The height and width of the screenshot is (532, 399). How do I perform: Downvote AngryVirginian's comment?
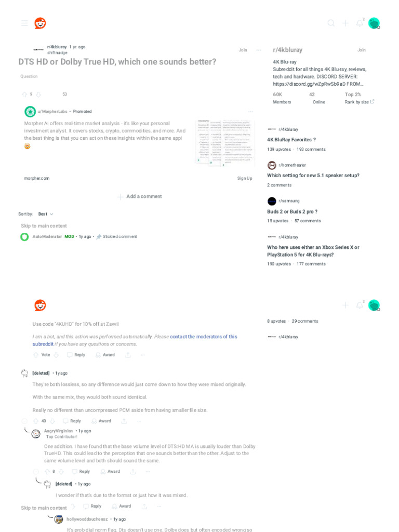(61, 472)
